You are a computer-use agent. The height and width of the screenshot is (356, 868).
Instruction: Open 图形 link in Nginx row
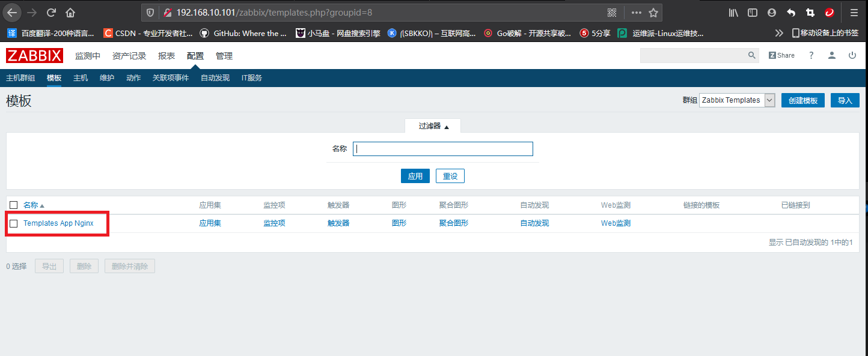click(399, 223)
